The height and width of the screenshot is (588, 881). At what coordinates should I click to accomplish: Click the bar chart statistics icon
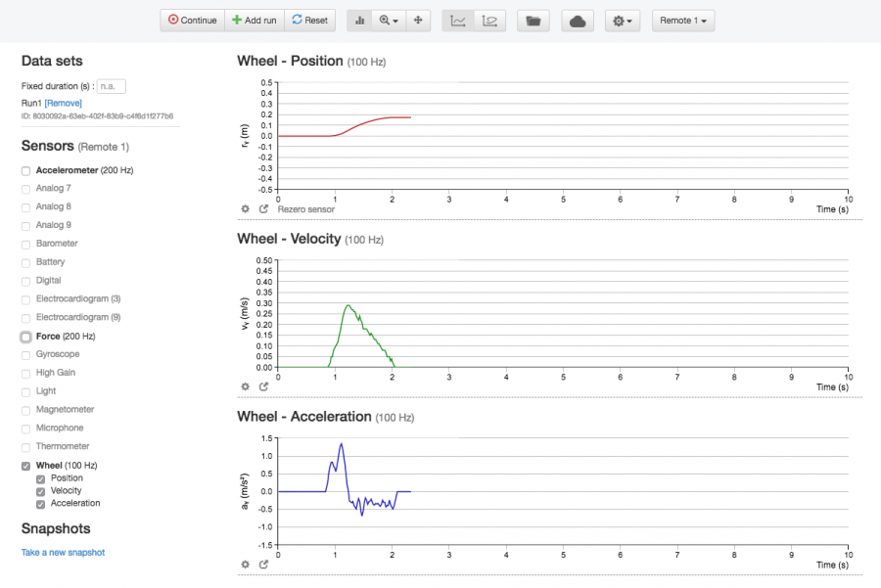click(x=359, y=21)
